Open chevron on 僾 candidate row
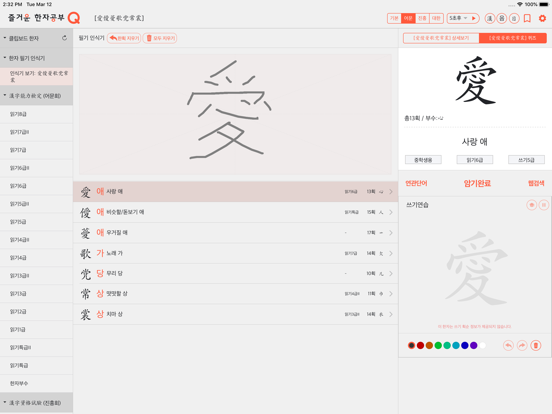552x414 pixels. pyautogui.click(x=391, y=212)
